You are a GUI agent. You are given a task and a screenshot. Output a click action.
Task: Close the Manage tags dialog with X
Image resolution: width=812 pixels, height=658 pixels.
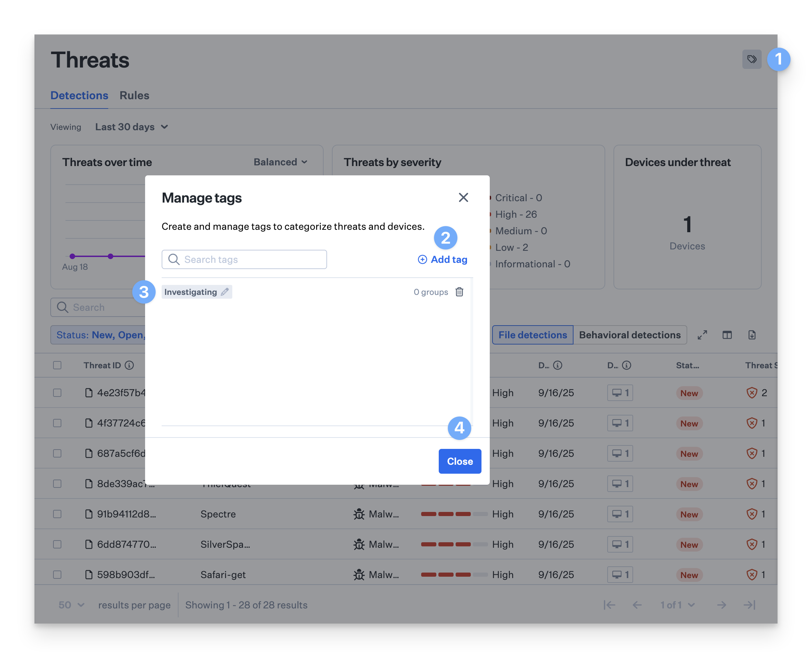(463, 197)
